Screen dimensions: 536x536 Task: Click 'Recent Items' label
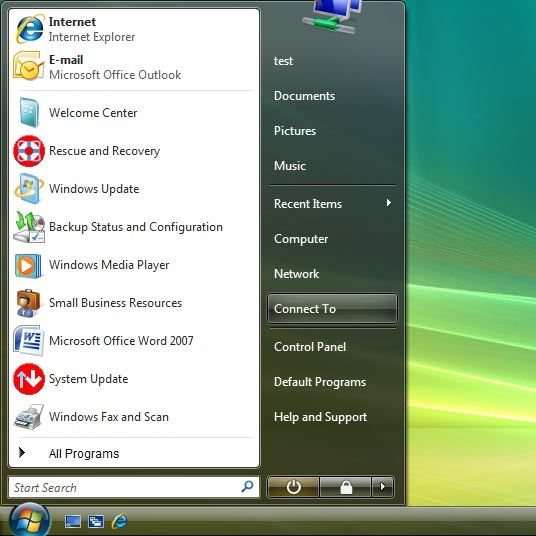click(x=308, y=204)
